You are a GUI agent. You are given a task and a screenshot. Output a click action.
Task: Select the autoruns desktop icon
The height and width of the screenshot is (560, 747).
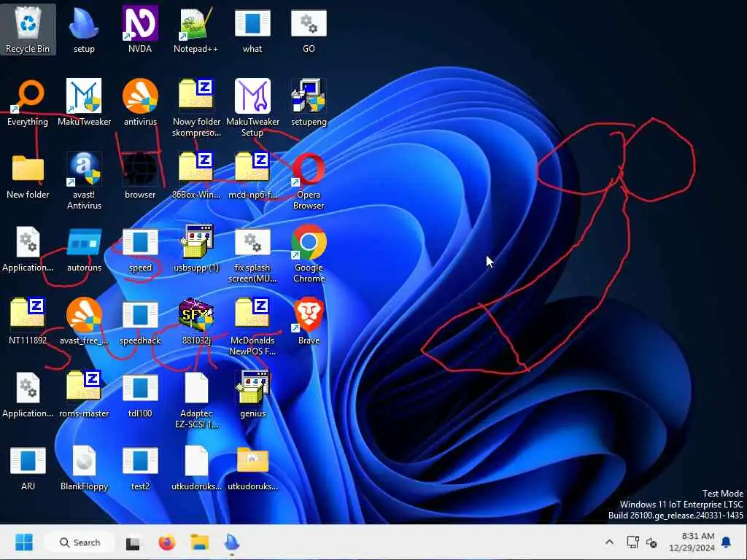84,250
